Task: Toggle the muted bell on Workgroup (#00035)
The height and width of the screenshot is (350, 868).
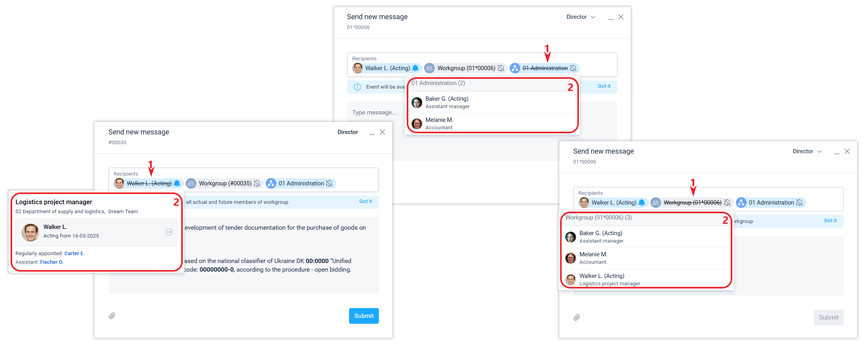Action: [x=257, y=183]
